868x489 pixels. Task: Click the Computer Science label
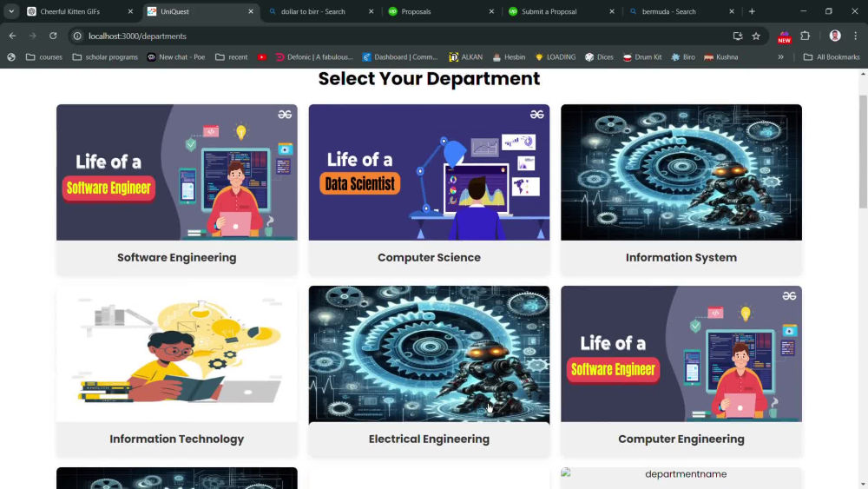(x=429, y=257)
